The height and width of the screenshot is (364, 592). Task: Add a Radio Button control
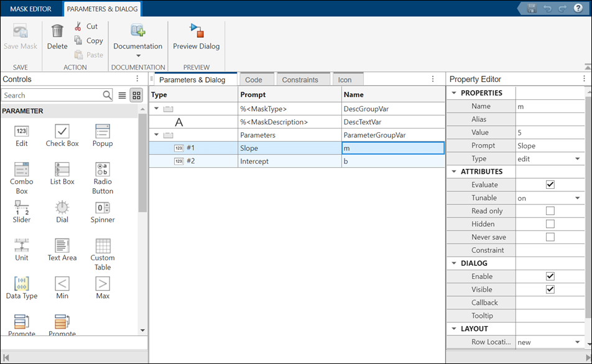tap(103, 178)
